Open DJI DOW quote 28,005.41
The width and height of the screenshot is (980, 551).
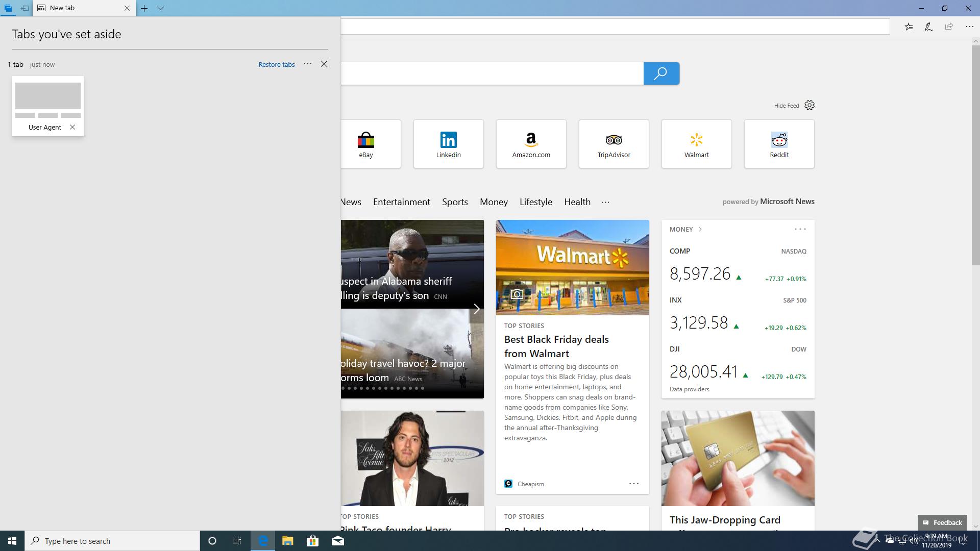[738, 364]
